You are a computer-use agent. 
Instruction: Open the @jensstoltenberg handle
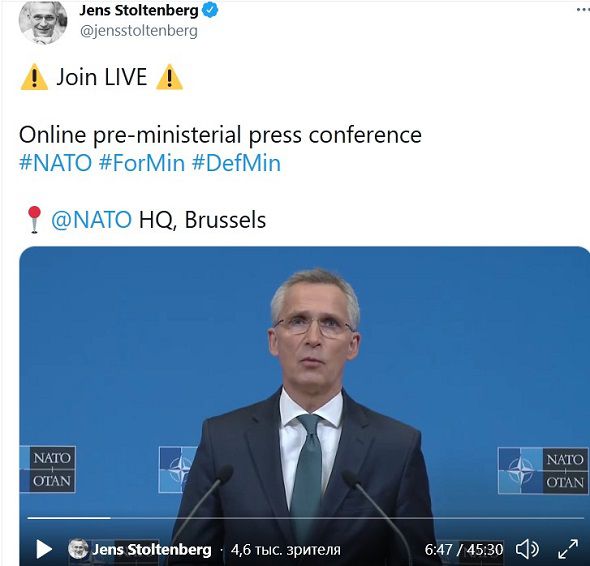(x=138, y=31)
